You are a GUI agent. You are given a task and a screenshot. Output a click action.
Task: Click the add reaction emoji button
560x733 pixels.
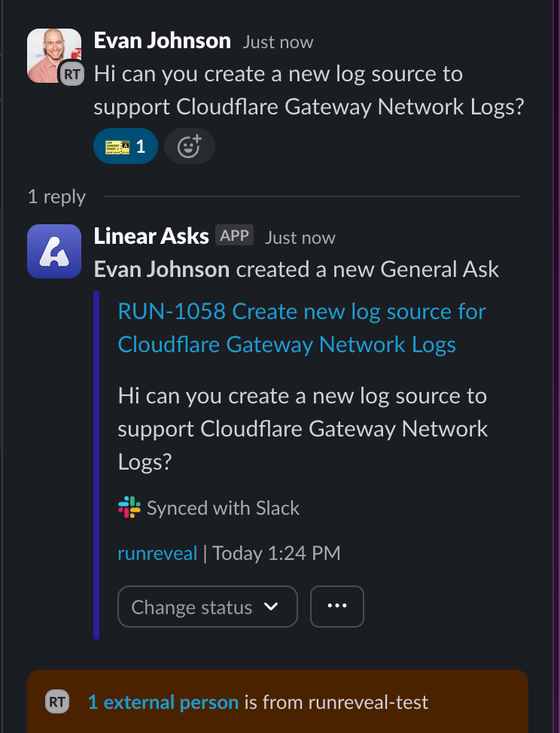click(x=190, y=147)
